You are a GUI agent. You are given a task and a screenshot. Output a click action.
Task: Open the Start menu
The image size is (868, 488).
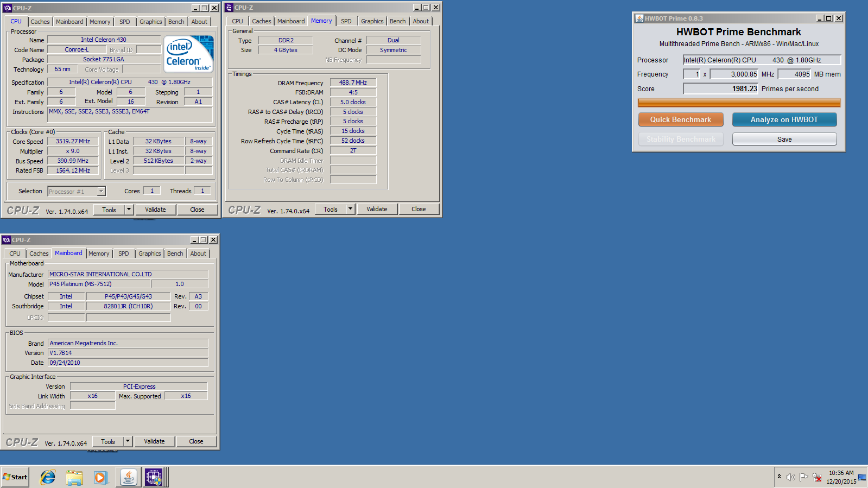[15, 477]
